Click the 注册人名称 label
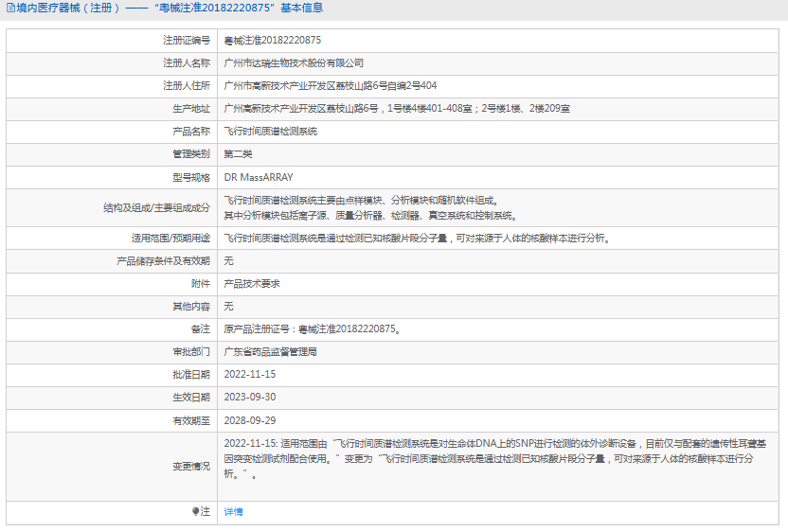Viewport: 788px width, 532px height. [187, 63]
